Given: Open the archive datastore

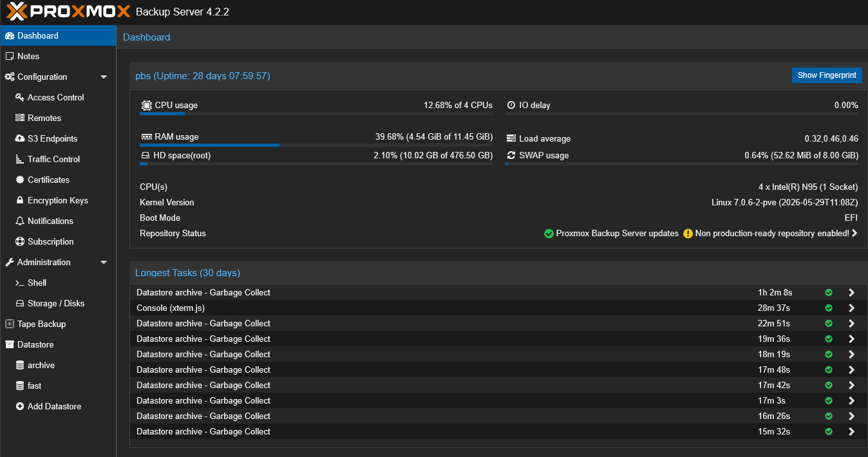Looking at the screenshot, I should 58,366.
